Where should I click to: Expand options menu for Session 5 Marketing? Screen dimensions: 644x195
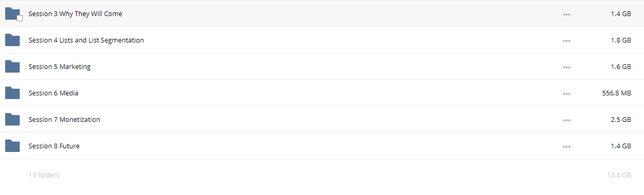tap(567, 67)
